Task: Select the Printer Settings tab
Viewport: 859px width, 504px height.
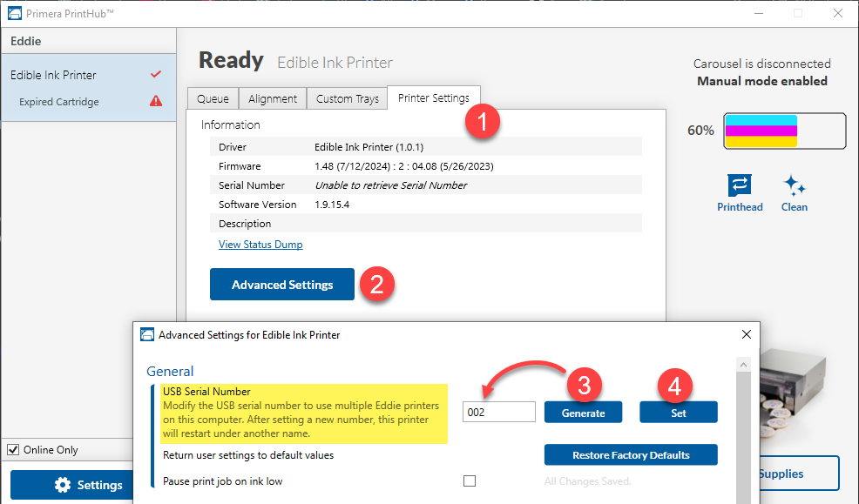Action: [433, 98]
